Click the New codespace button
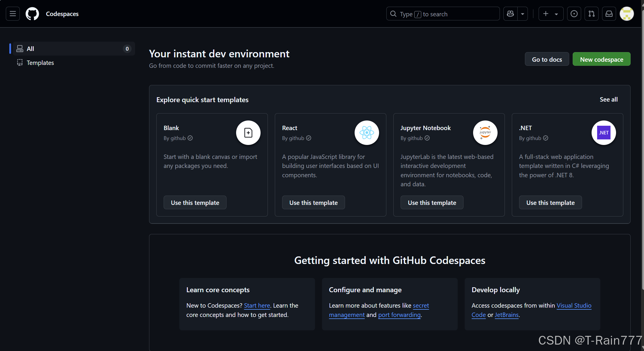 tap(601, 59)
